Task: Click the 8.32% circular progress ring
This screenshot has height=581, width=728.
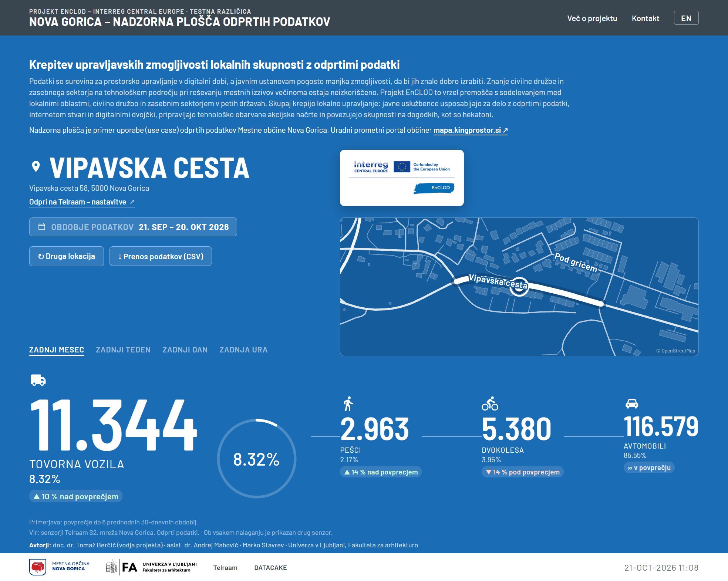Action: [257, 459]
